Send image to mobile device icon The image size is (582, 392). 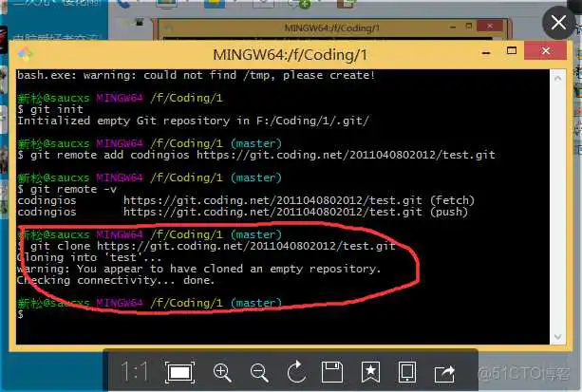click(406, 372)
